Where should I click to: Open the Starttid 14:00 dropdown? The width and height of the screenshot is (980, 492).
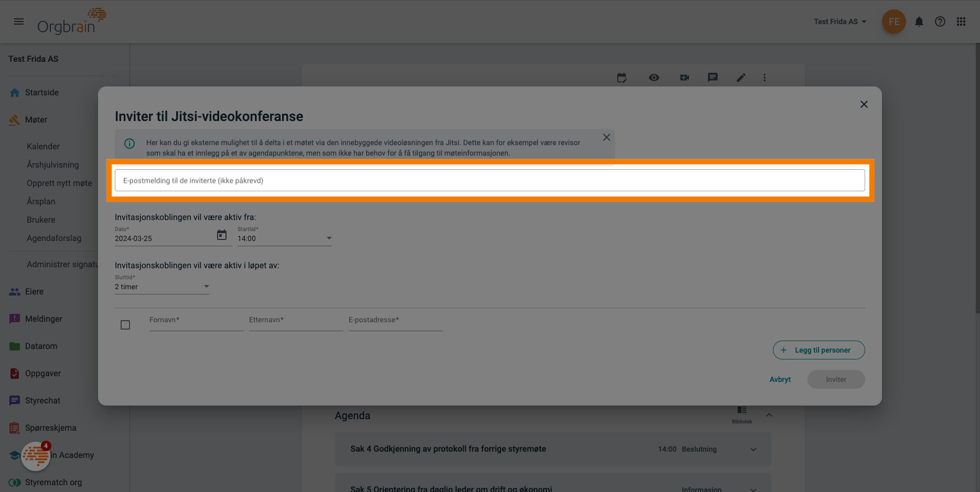[285, 238]
